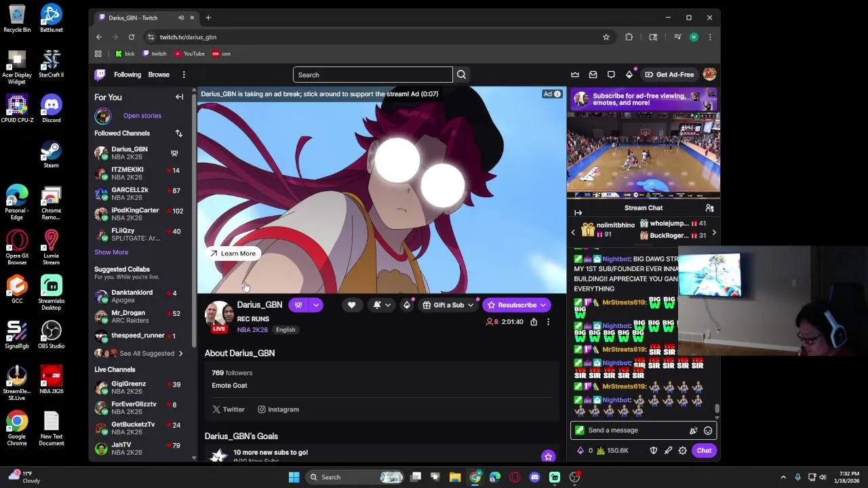Toggle the heart follow button
The width and height of the screenshot is (868, 488).
351,305
